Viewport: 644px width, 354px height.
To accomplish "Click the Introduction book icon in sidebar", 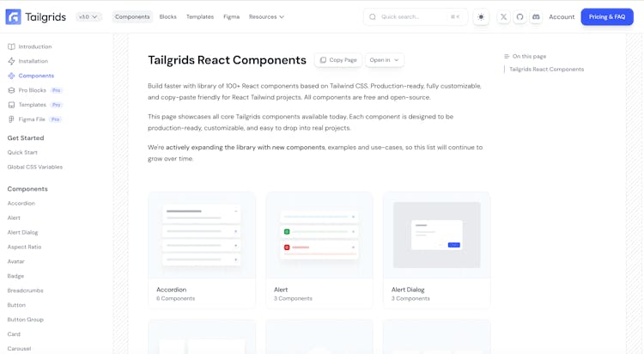I will pos(11,47).
